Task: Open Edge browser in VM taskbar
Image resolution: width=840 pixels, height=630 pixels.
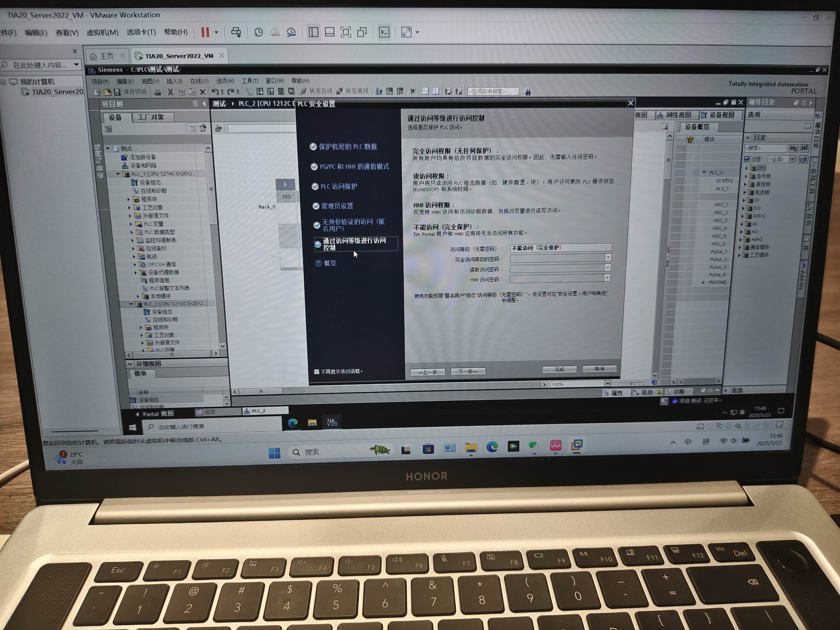Action: coord(293,423)
